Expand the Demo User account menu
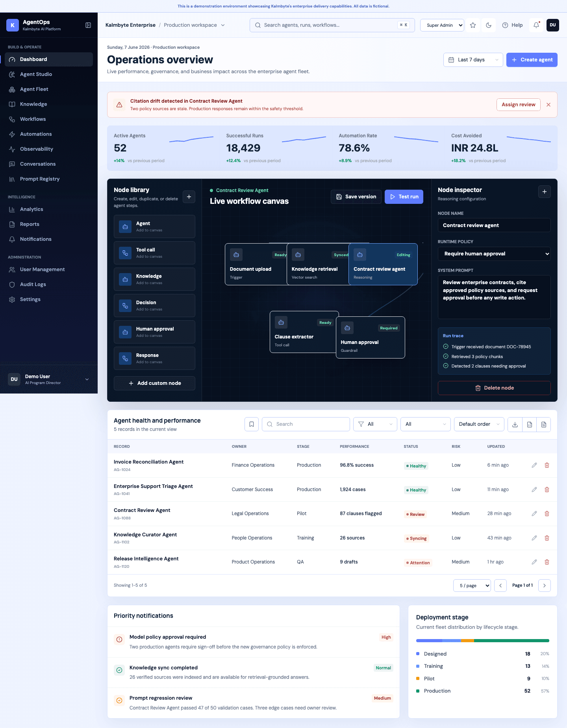567x728 pixels. pos(49,379)
